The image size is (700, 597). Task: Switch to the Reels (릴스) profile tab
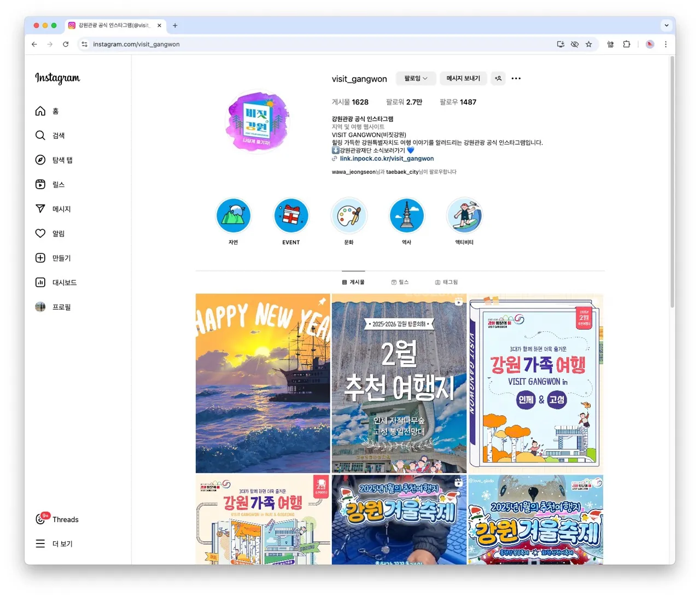coord(400,282)
